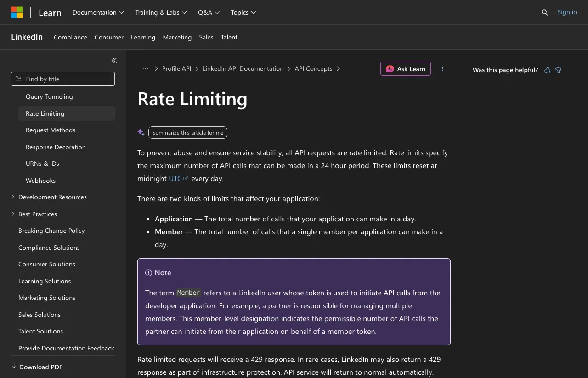Click the LinkedIn API Documentation breadcrumb

[243, 68]
